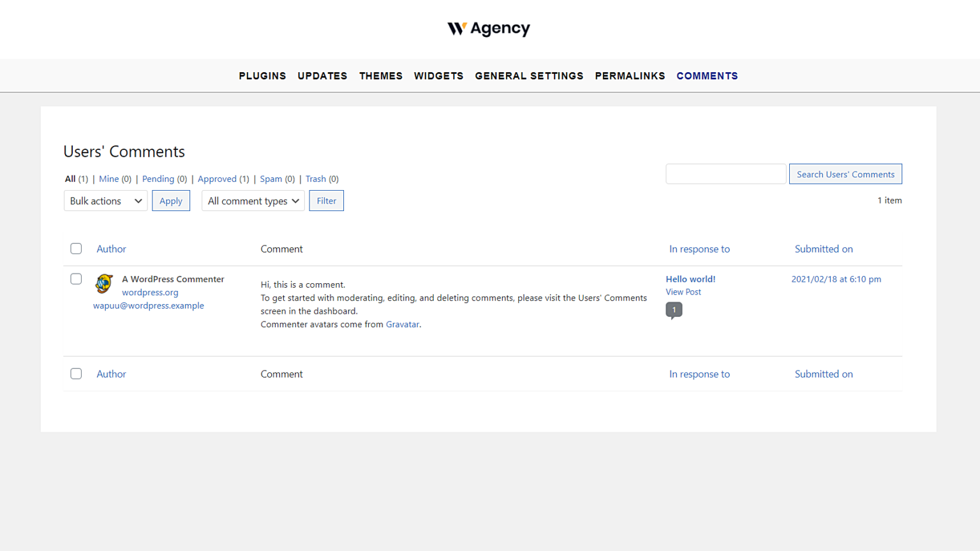
Task: Click the Apply button
Action: click(171, 201)
